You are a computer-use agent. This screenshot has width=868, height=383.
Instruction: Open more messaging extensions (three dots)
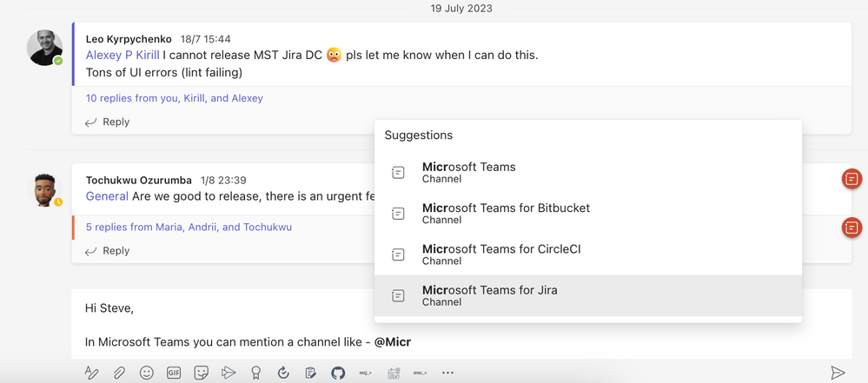pyautogui.click(x=447, y=373)
